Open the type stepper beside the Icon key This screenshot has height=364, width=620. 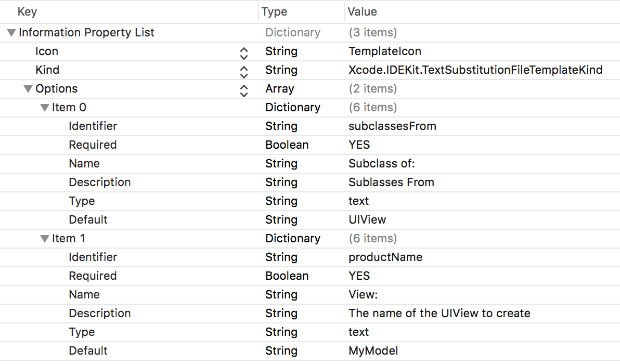point(243,51)
